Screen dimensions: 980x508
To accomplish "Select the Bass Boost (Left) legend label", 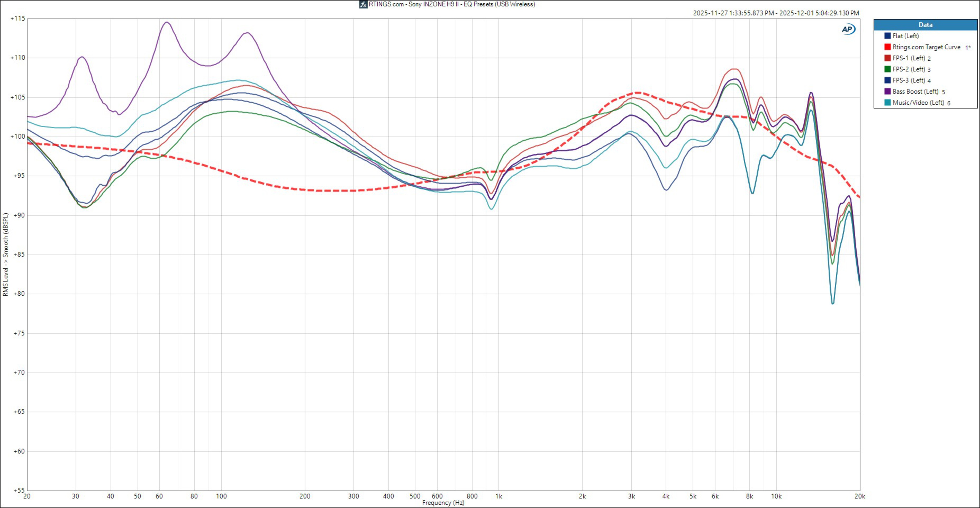I will [915, 91].
